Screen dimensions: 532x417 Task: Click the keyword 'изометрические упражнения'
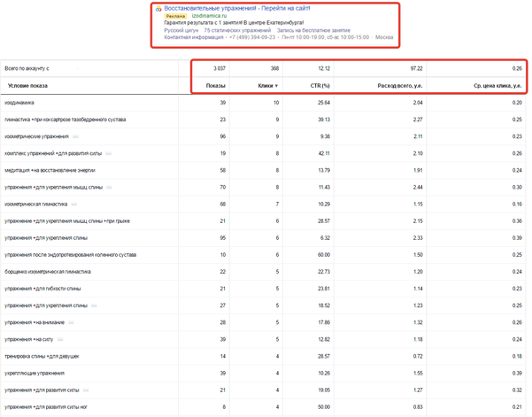tap(36, 136)
